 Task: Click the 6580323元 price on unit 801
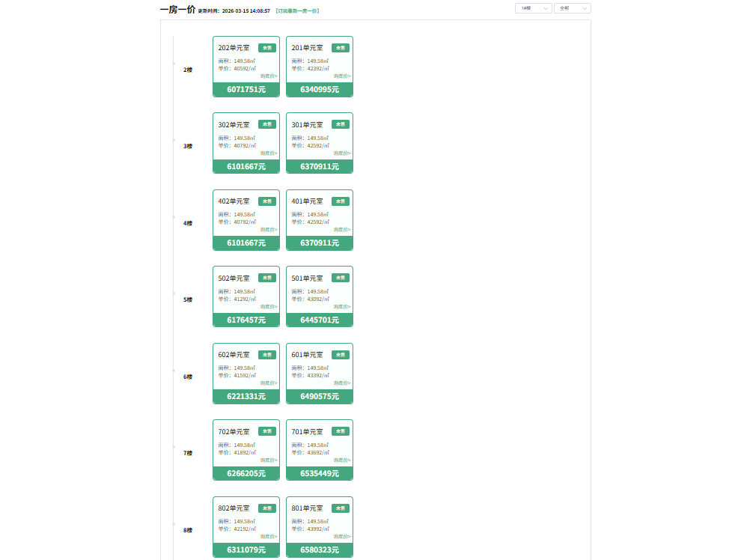(320, 550)
